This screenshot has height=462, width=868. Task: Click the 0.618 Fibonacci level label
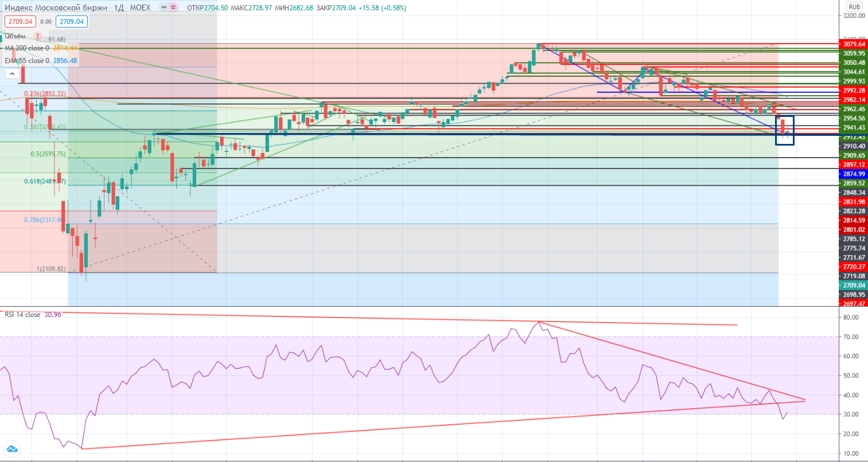tap(45, 181)
